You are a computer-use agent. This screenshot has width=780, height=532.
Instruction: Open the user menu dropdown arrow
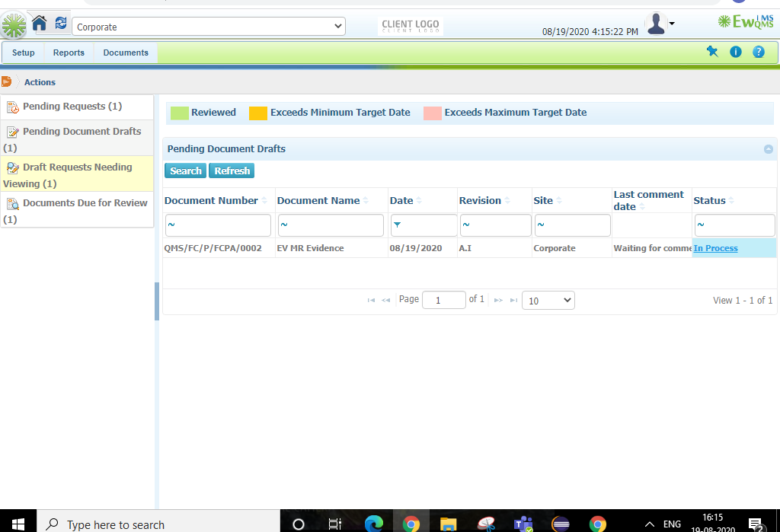tap(672, 24)
